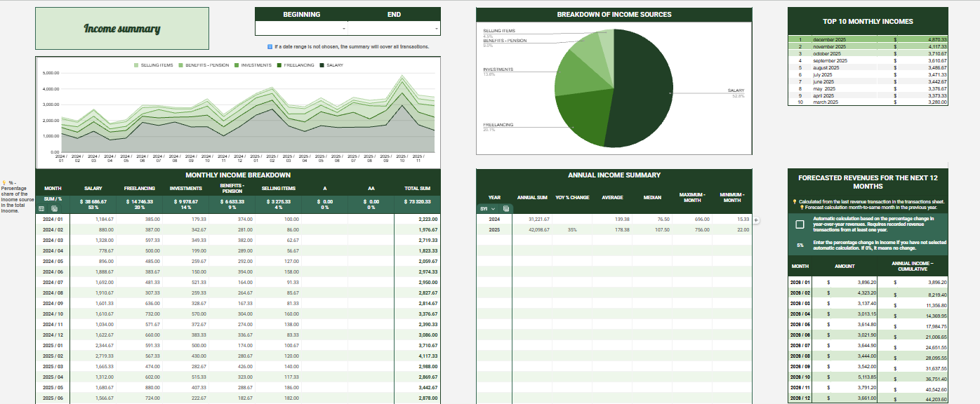This screenshot has width=980, height=404.
Task: Select the 2024 / 01 month cell
Action: coord(53,219)
